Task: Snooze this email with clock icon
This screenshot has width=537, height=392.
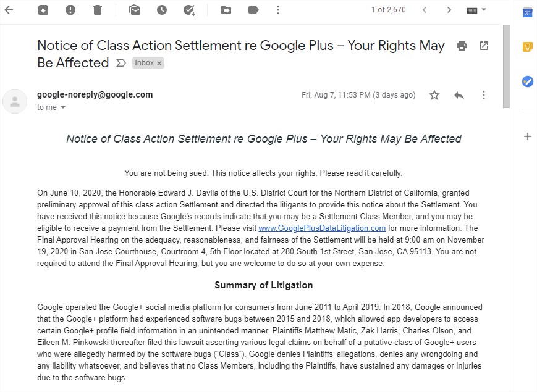Action: tap(162, 10)
